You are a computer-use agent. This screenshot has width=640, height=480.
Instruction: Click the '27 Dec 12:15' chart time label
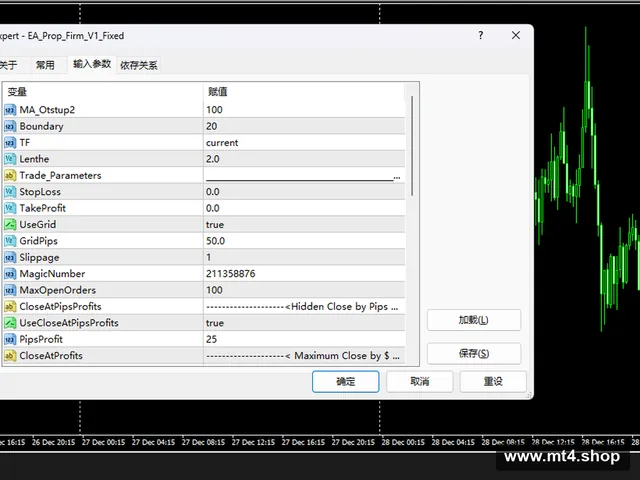pos(253,442)
